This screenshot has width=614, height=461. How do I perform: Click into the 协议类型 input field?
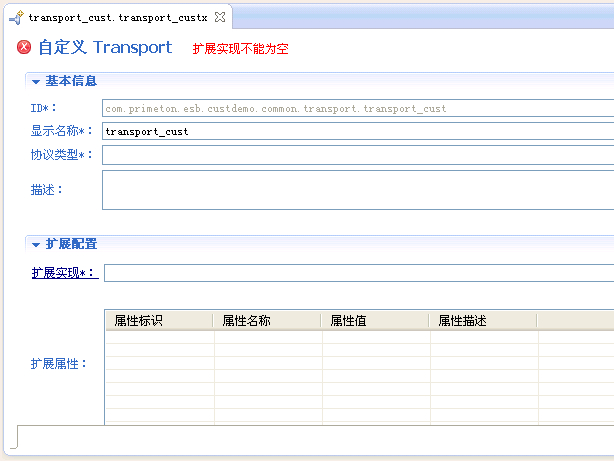click(x=358, y=155)
